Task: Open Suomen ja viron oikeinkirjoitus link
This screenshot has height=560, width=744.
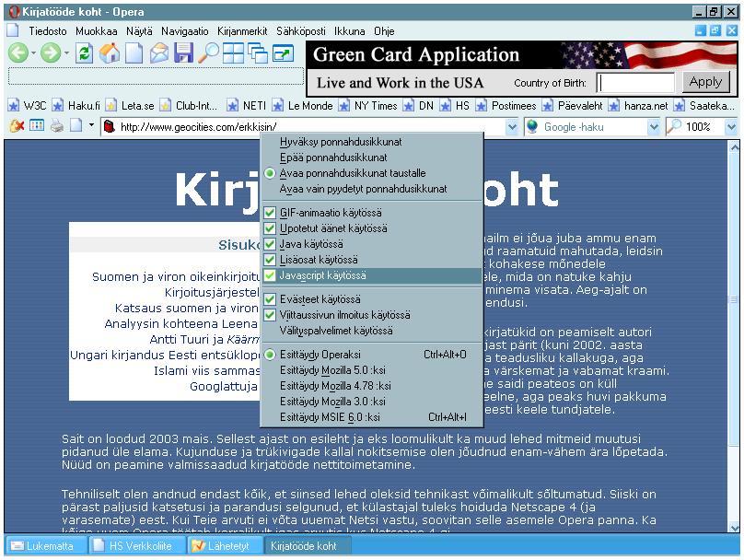Action: point(176,276)
